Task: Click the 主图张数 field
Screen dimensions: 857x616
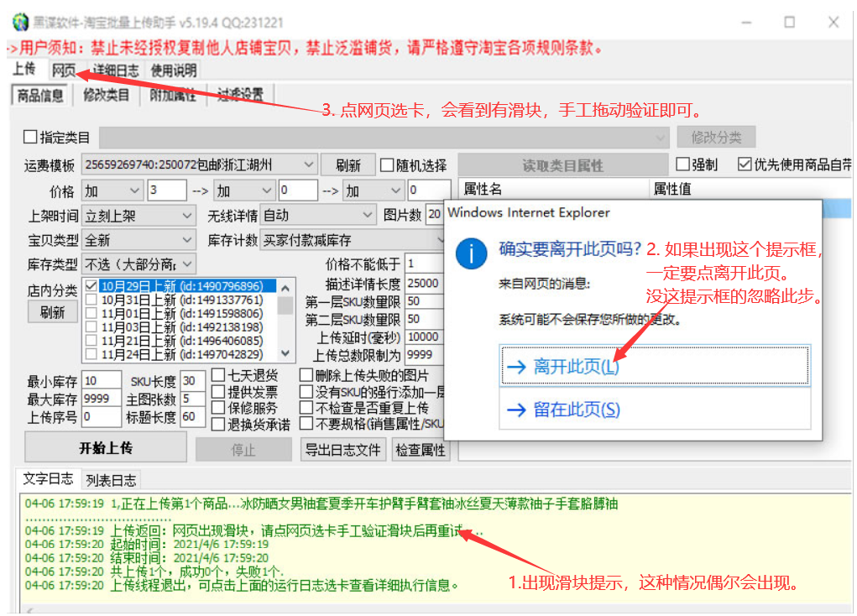Action: tap(193, 398)
